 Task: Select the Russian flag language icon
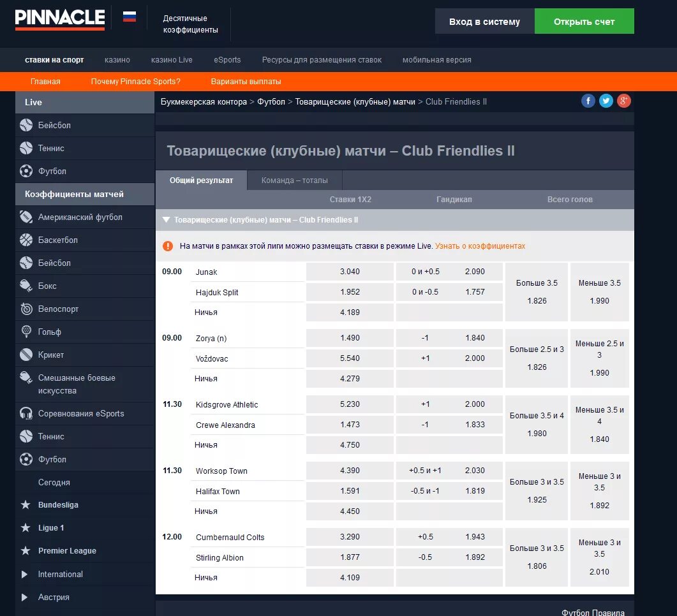[x=130, y=17]
